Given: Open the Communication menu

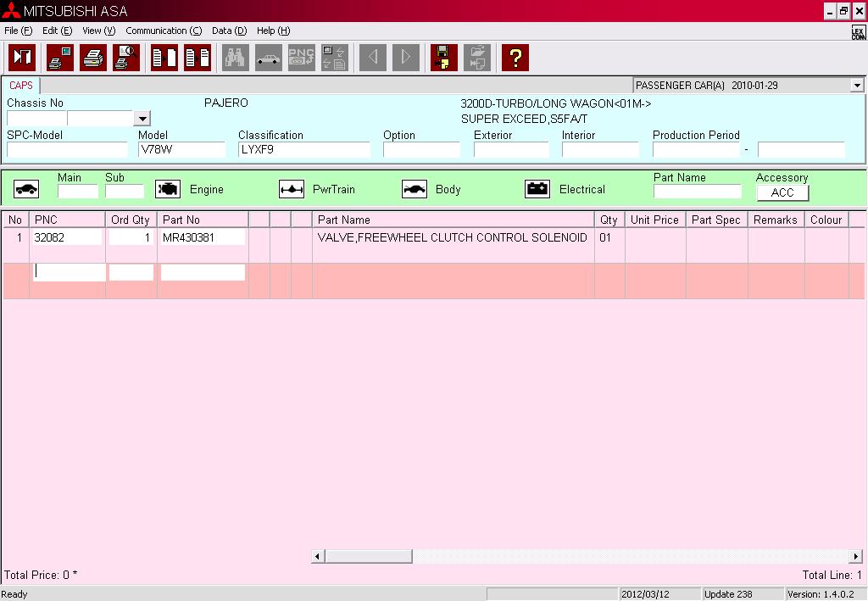Looking at the screenshot, I should pyautogui.click(x=164, y=31).
